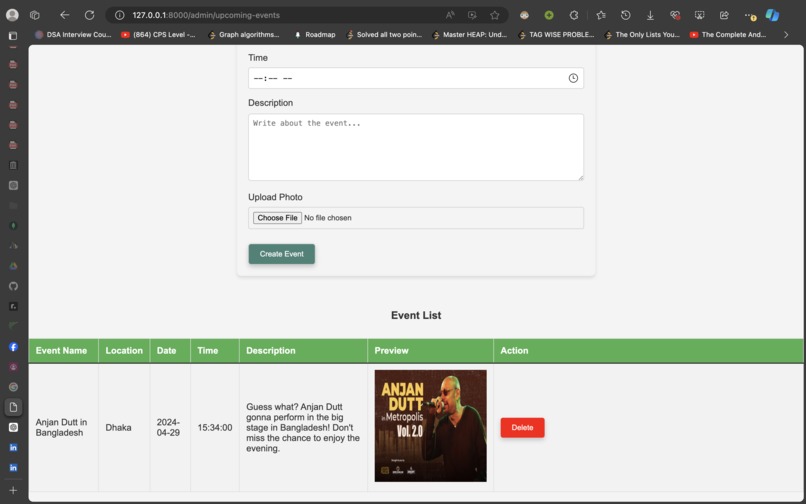Select the active upcoming-events tab
Viewport: 806px width, 504px height.
point(13,407)
